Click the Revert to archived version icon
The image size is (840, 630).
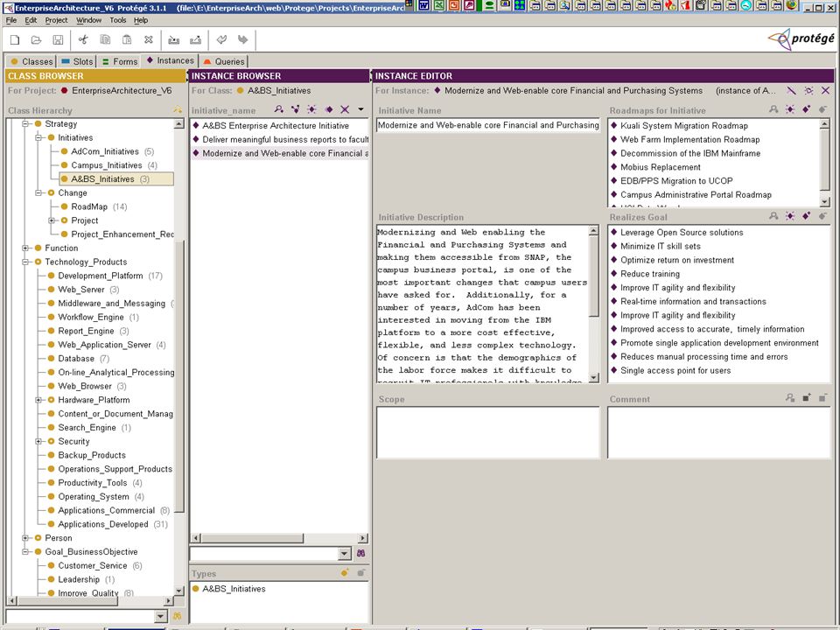(195, 39)
